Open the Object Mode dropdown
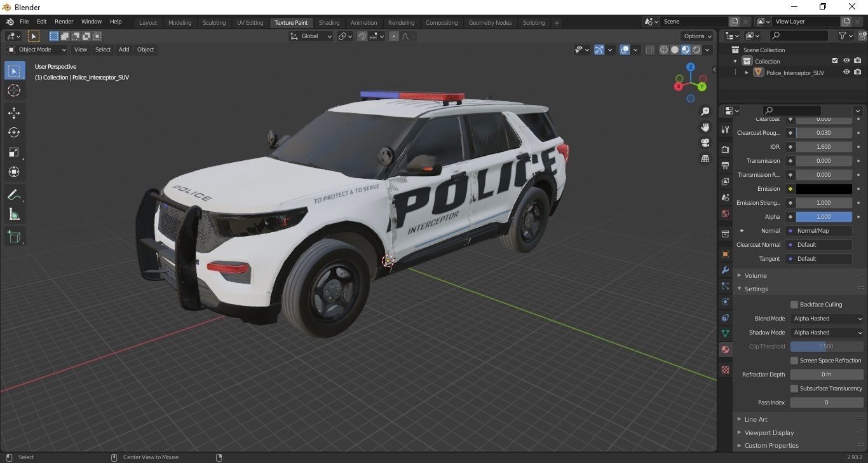The image size is (868, 463). click(37, 50)
